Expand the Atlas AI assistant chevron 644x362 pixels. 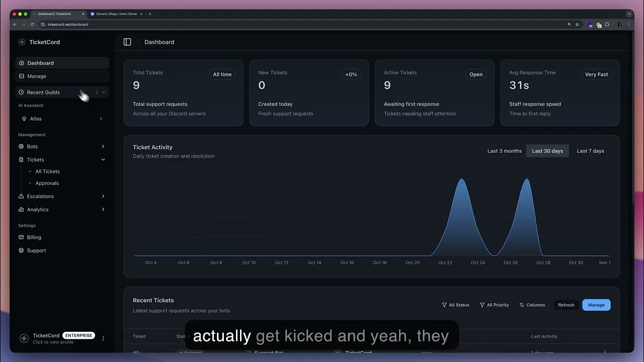pyautogui.click(x=101, y=119)
